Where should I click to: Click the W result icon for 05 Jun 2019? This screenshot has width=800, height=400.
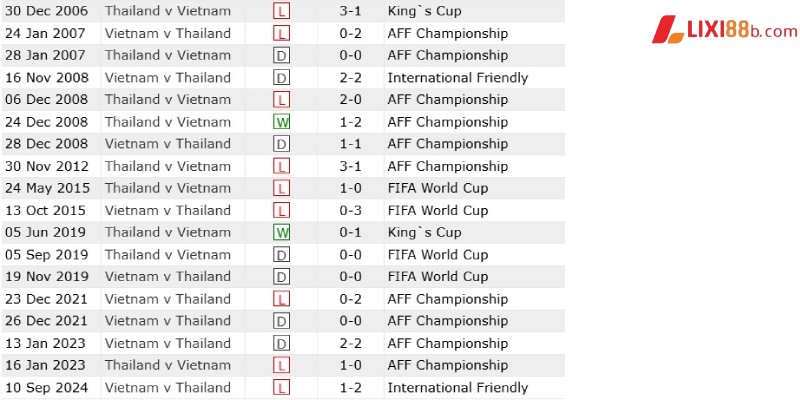281,233
